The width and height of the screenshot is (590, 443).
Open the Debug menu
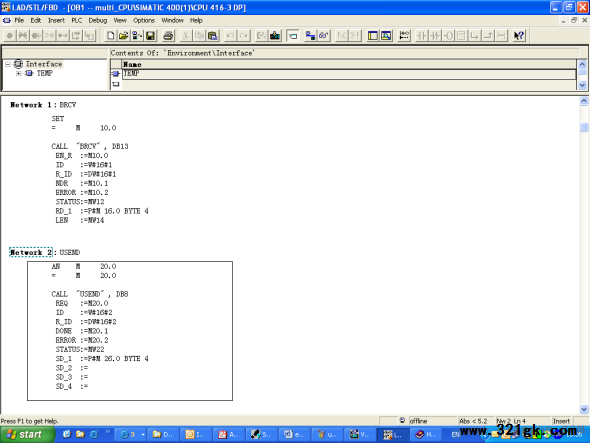(x=98, y=20)
